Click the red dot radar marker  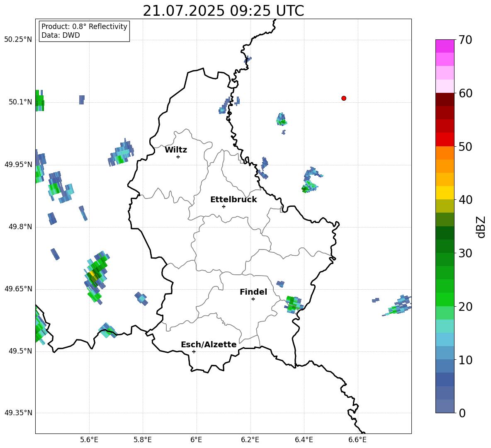pos(343,98)
